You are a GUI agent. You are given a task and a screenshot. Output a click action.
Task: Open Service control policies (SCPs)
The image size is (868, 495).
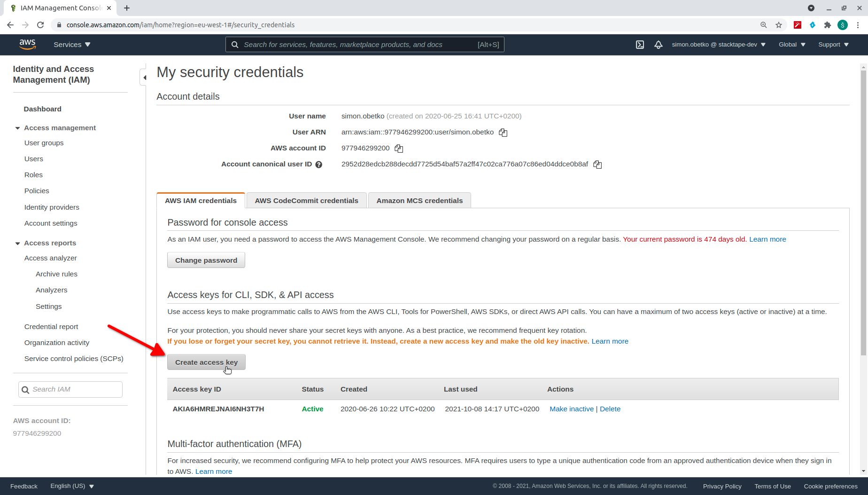click(x=74, y=359)
